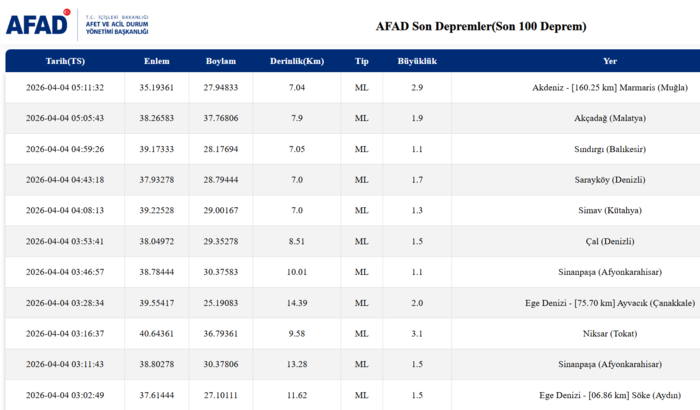The width and height of the screenshot is (700, 410).
Task: Click depth value 7.04
Action: click(297, 88)
